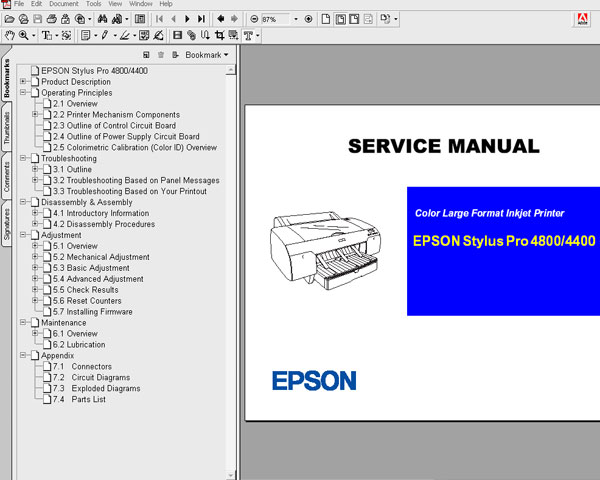Toggle Fit Page view button
This screenshot has height=480, width=600.
pos(340,19)
